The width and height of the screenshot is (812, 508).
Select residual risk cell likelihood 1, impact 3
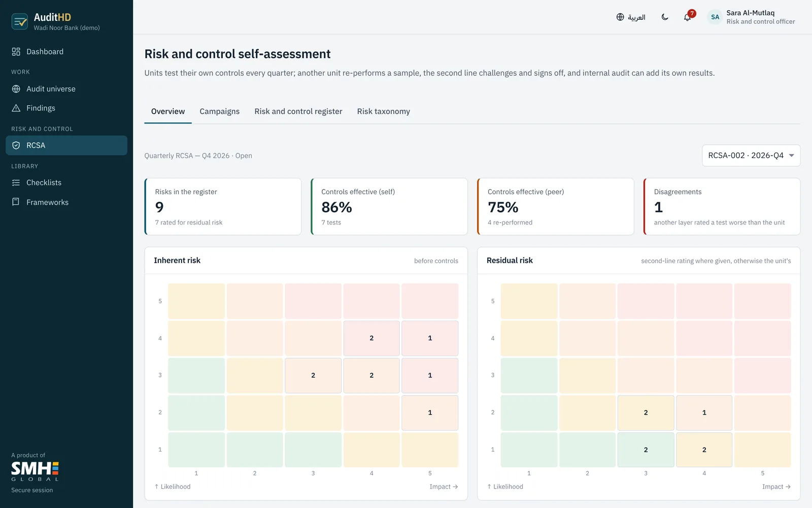pos(646,450)
